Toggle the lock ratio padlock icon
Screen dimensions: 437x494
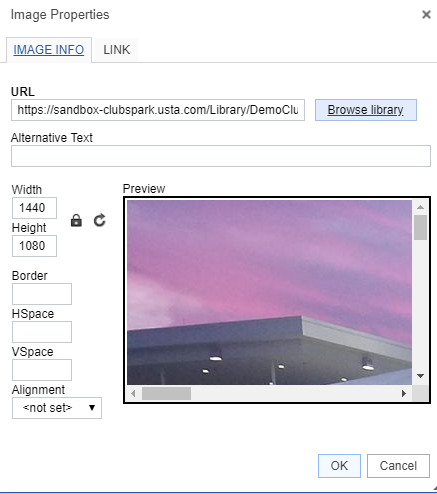76,220
